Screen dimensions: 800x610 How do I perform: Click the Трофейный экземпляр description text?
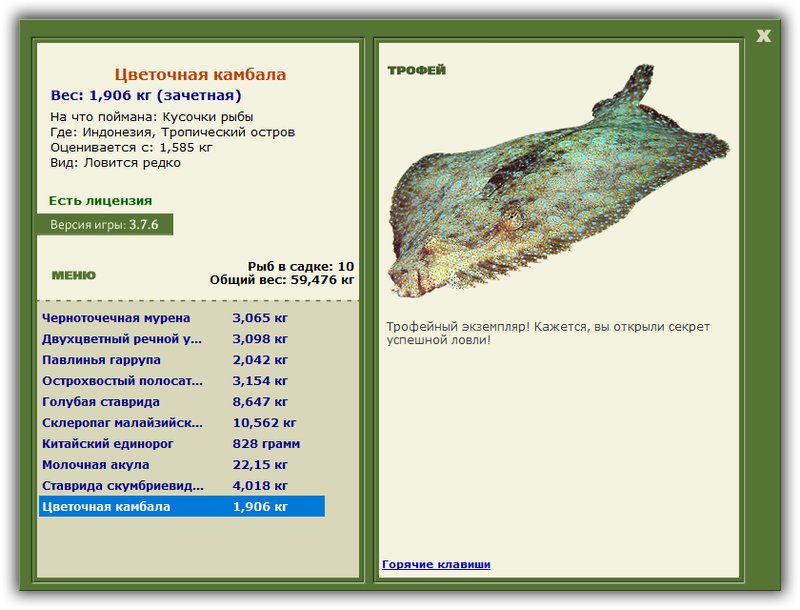point(548,333)
